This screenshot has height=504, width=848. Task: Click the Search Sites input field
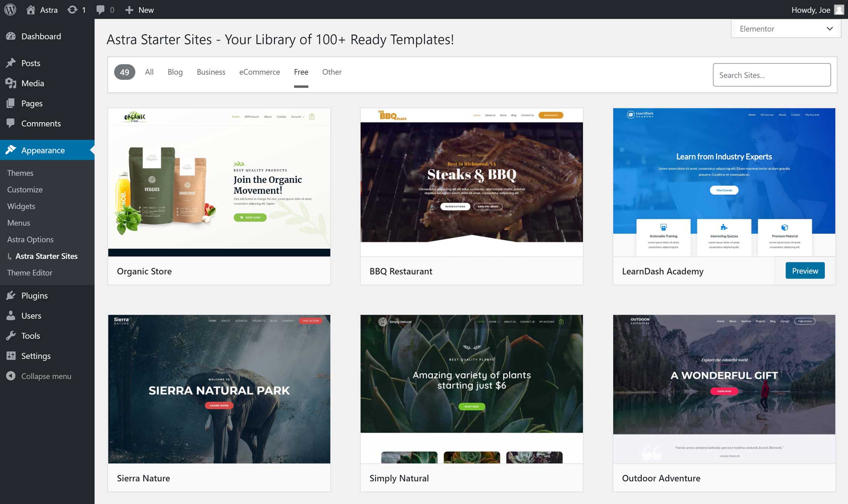771,74
